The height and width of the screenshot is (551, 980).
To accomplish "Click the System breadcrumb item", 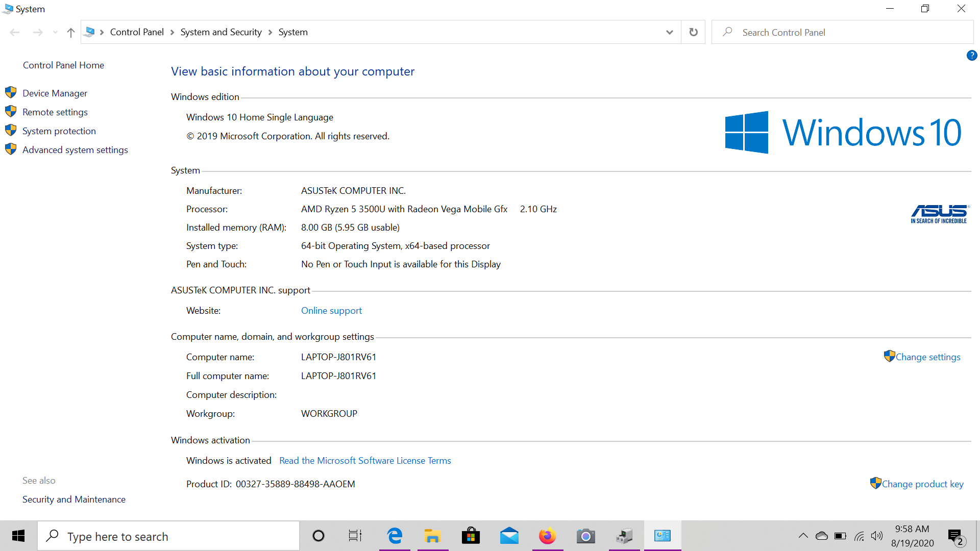I will 293,32.
